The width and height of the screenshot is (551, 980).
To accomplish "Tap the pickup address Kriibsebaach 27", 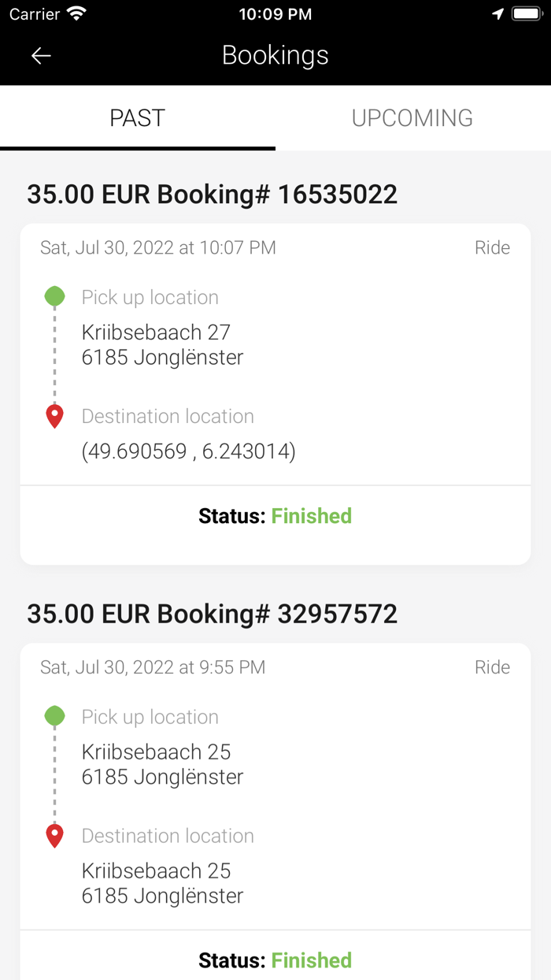I will [x=156, y=332].
